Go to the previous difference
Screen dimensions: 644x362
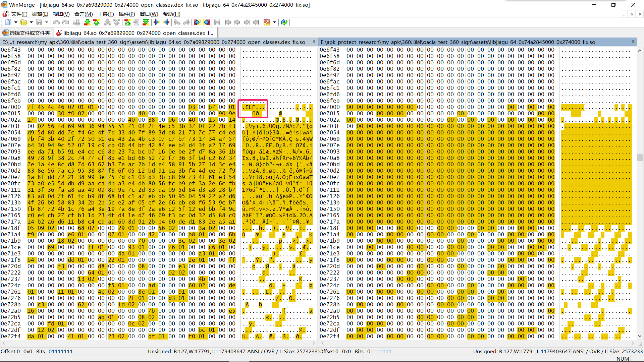(97, 22)
